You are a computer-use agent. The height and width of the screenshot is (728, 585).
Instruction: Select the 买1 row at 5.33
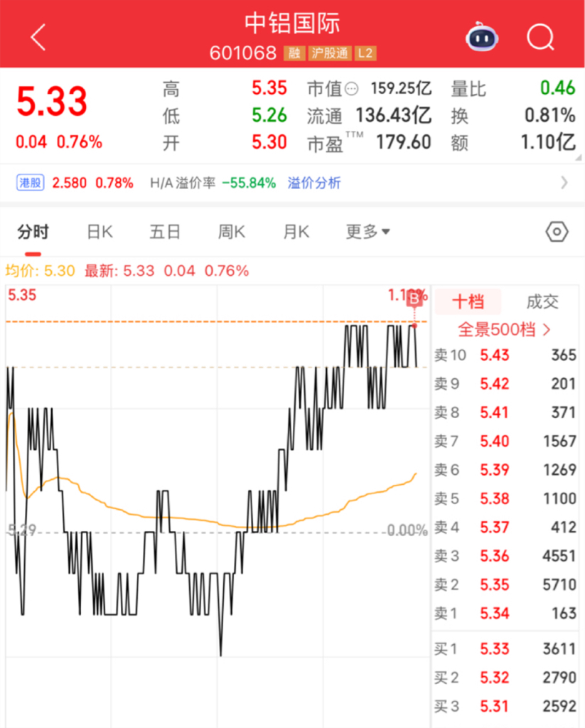505,649
